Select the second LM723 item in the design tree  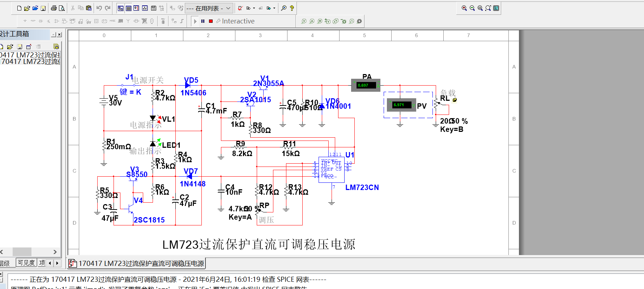pyautogui.click(x=30, y=62)
